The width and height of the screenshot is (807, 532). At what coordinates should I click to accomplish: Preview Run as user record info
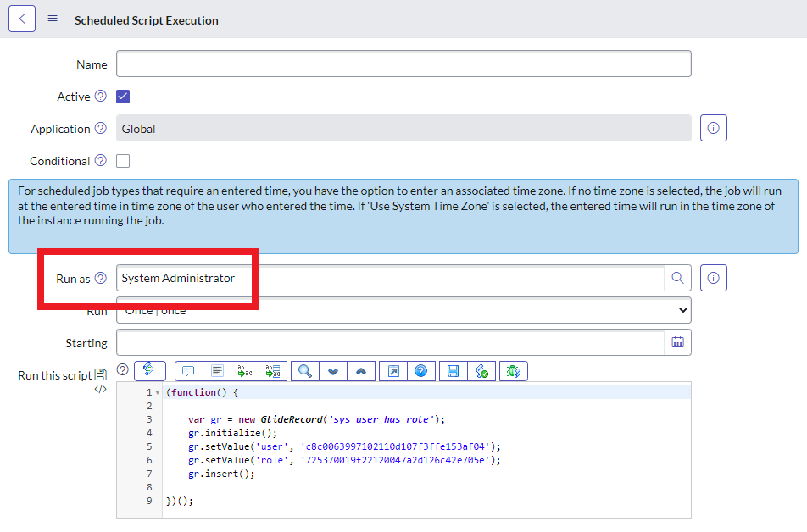714,279
